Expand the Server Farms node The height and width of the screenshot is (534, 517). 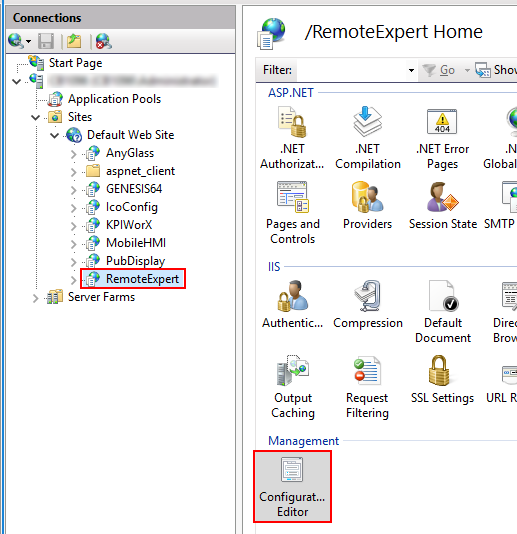(x=35, y=298)
